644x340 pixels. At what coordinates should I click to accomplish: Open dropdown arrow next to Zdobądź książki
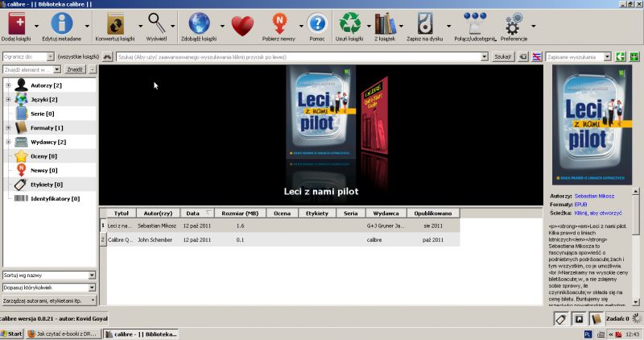(222, 26)
